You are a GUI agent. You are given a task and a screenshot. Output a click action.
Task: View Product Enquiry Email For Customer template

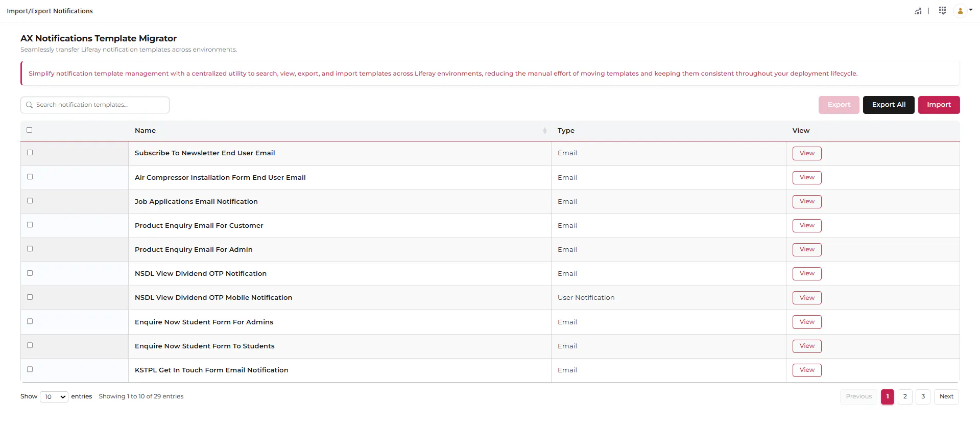[807, 225]
